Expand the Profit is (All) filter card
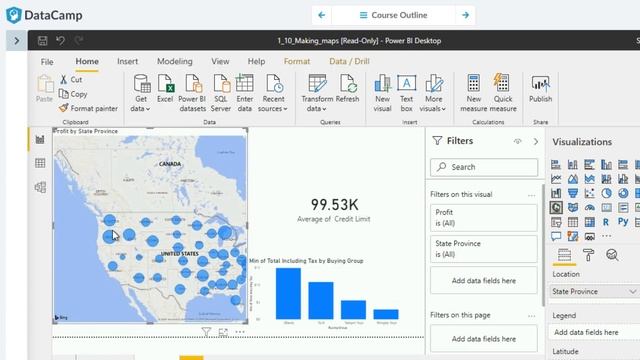The height and width of the screenshot is (360, 640). coord(484,218)
